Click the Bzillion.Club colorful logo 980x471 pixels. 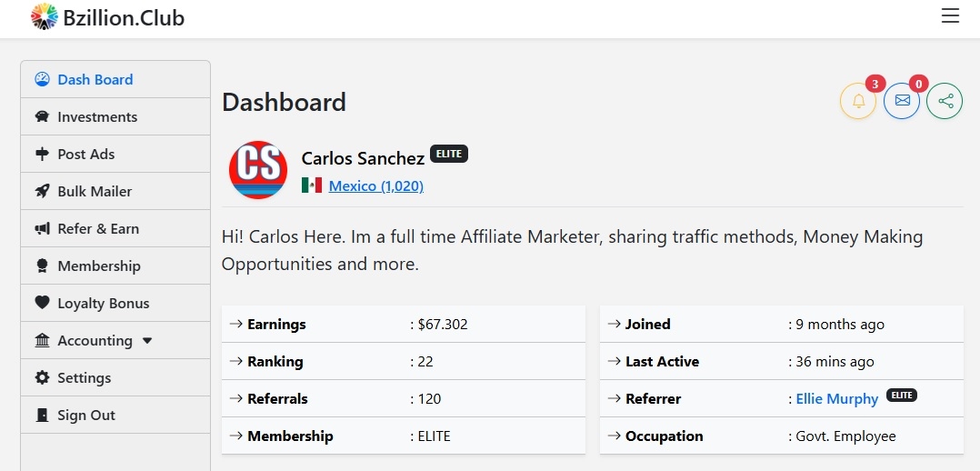[x=44, y=16]
